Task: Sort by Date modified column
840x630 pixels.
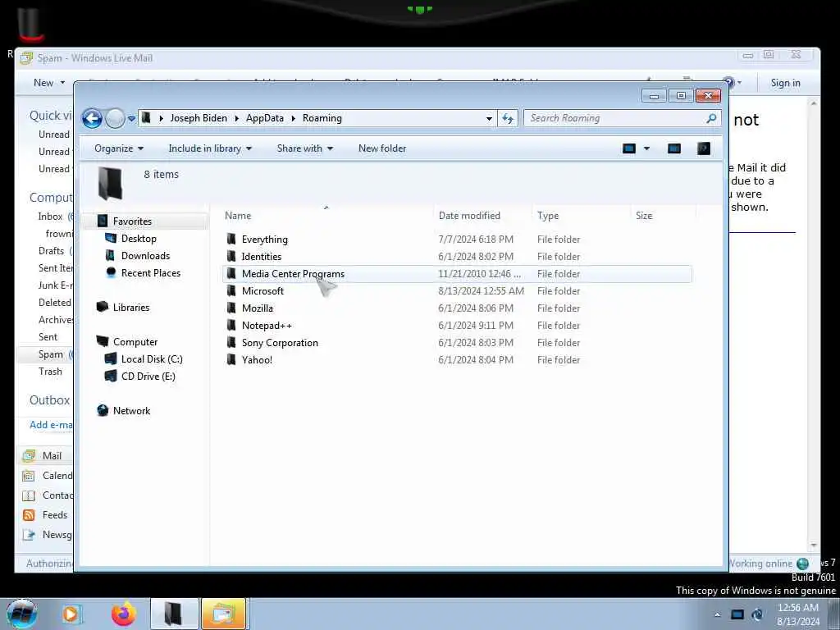Action: click(x=482, y=216)
